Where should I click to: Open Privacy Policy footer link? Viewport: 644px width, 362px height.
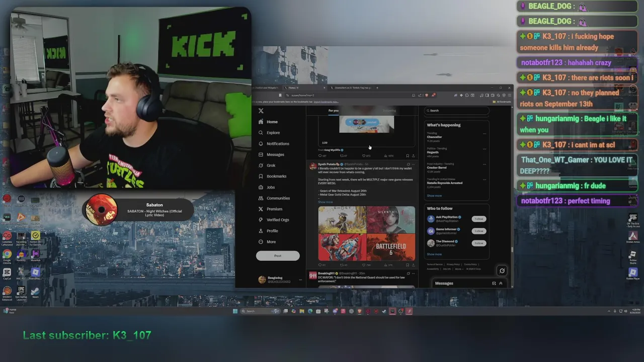(453, 264)
